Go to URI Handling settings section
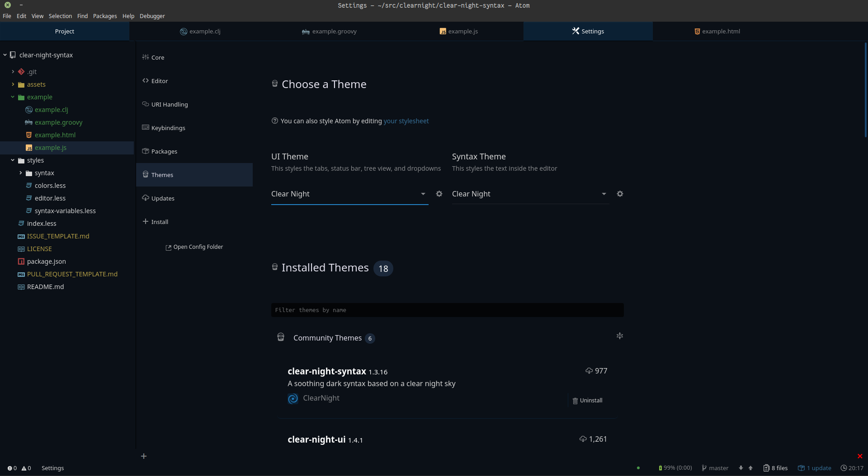This screenshot has height=476, width=868. (x=194, y=104)
